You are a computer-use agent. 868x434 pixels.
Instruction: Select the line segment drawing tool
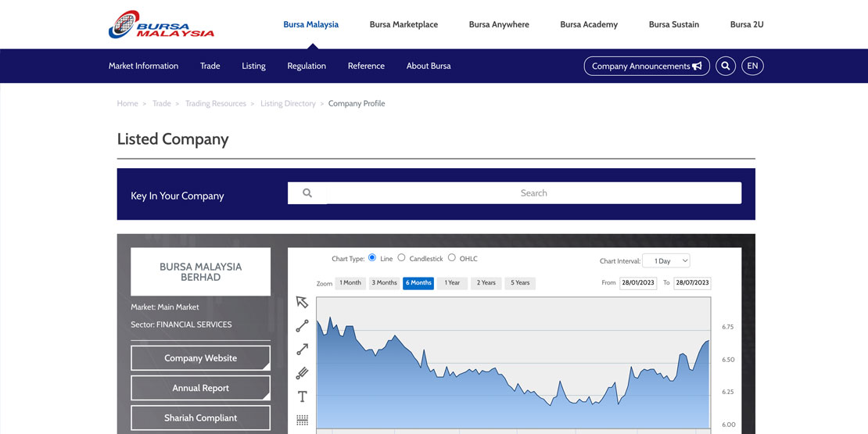point(302,325)
